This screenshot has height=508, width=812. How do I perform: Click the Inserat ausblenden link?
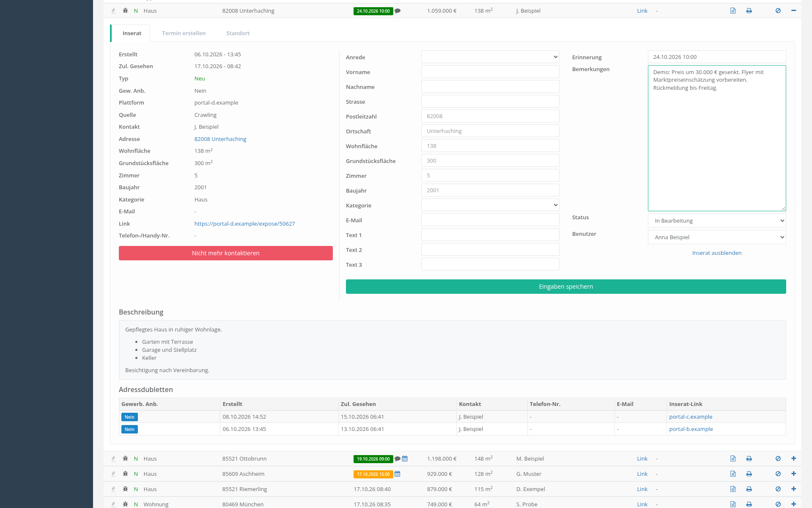tap(717, 253)
